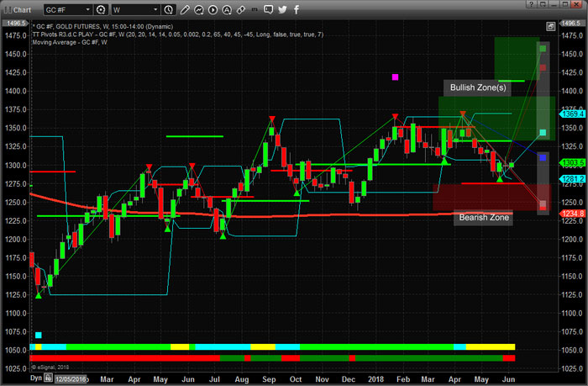Click the light red square in the bearish zone
The width and height of the screenshot is (588, 386).
tap(543, 204)
